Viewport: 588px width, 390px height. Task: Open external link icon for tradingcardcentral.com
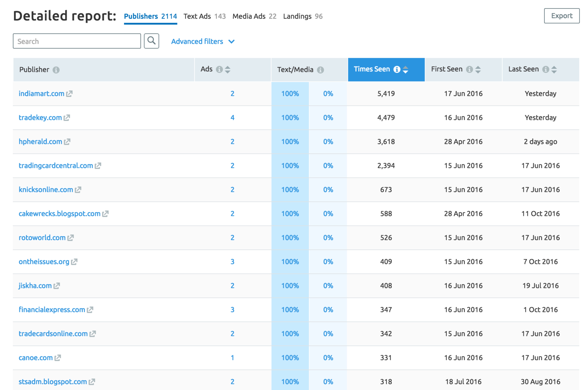98,165
